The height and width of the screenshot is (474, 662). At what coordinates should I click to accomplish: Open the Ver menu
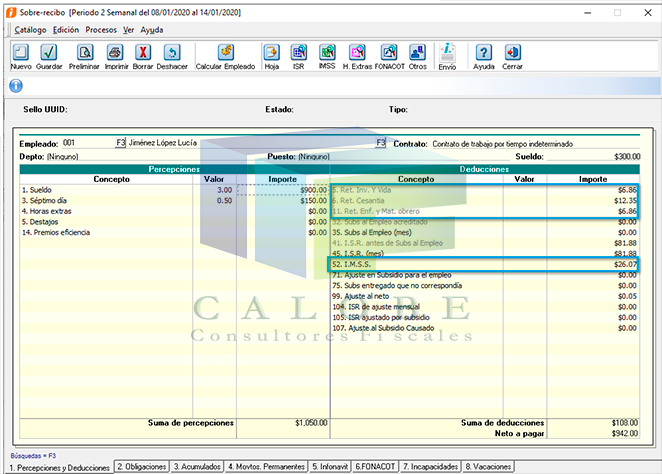click(128, 30)
